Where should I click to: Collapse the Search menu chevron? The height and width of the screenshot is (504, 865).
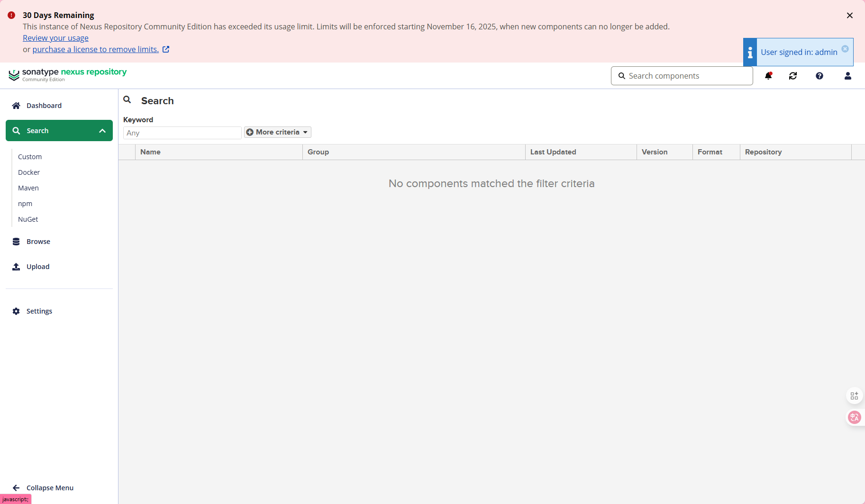click(x=102, y=131)
